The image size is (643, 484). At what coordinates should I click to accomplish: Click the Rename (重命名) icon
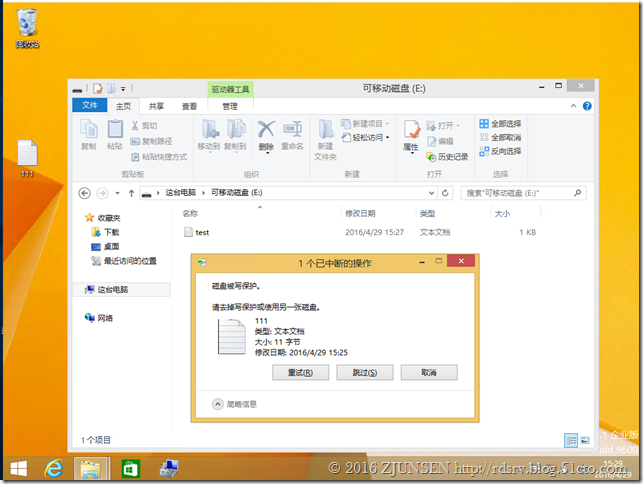pyautogui.click(x=292, y=135)
